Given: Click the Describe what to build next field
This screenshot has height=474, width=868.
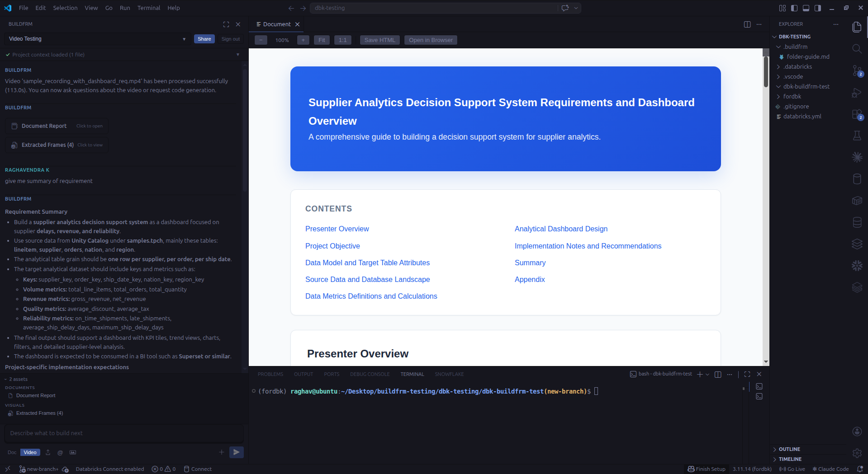Looking at the screenshot, I should click(124, 433).
